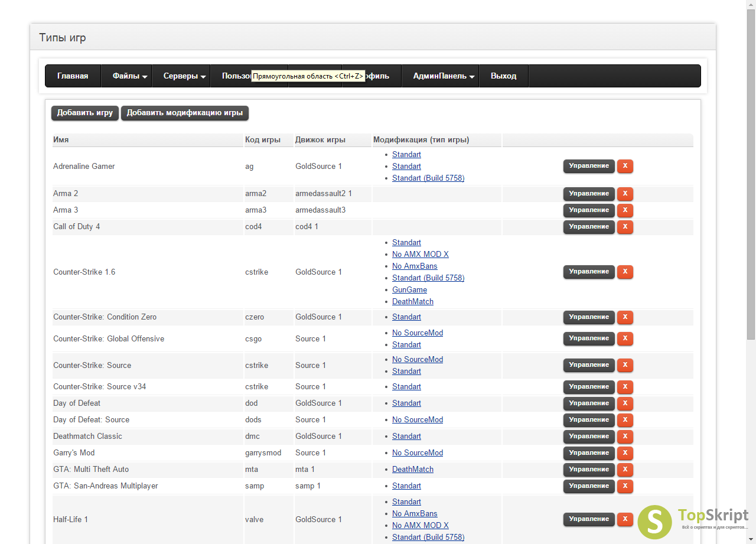Viewport: 756px width, 544px height.
Task: Click the Типы игр page heading
Action: (63, 38)
